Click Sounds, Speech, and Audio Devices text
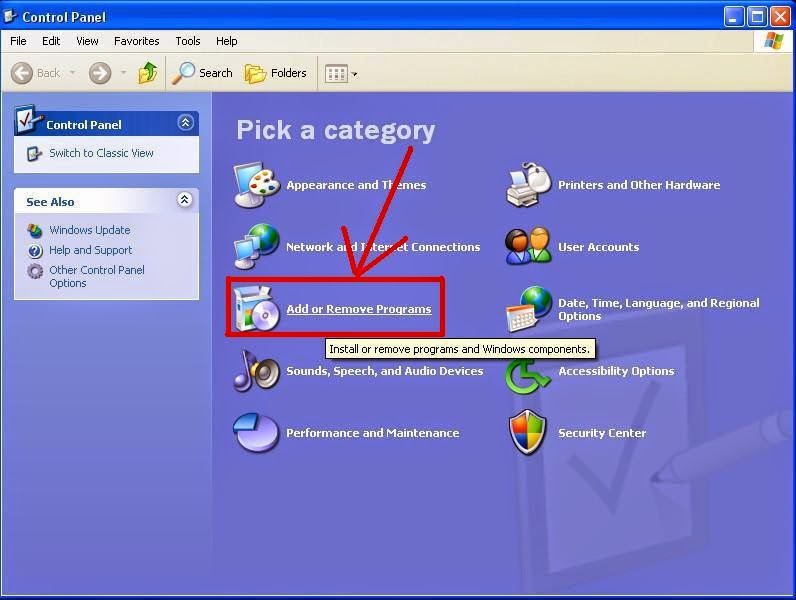This screenshot has width=796, height=600. coord(385,371)
